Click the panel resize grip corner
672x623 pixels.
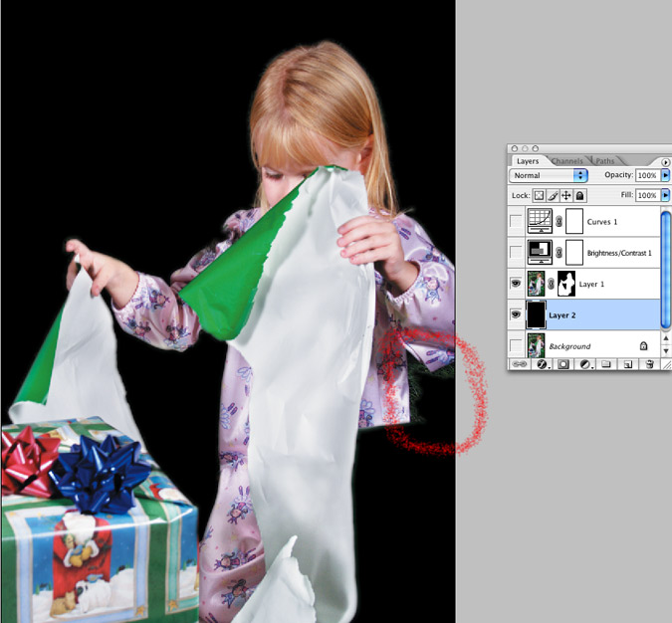pyautogui.click(x=666, y=364)
